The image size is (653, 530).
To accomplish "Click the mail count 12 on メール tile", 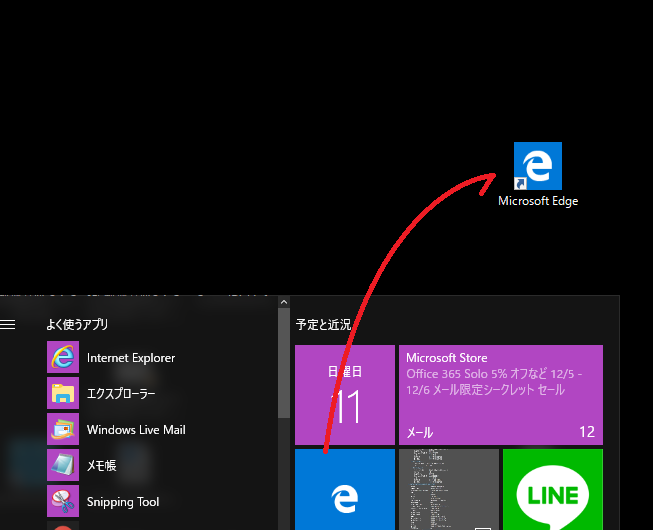I will 587,432.
